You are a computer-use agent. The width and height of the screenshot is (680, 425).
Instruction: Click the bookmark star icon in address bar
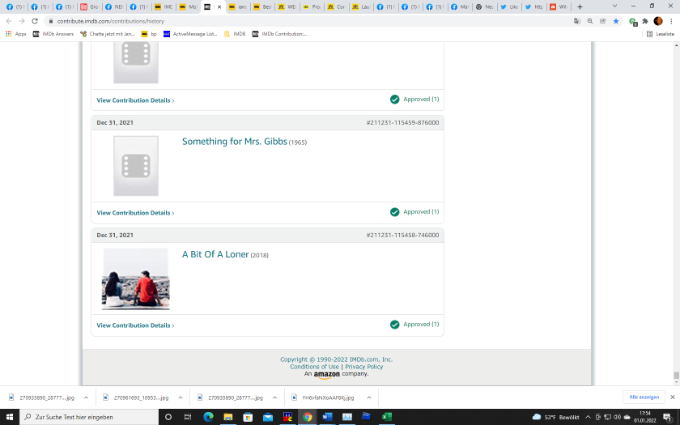coord(616,21)
